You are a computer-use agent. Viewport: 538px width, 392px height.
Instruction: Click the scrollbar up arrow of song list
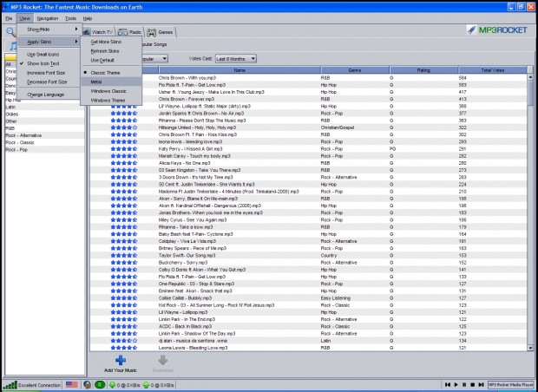pos(530,77)
